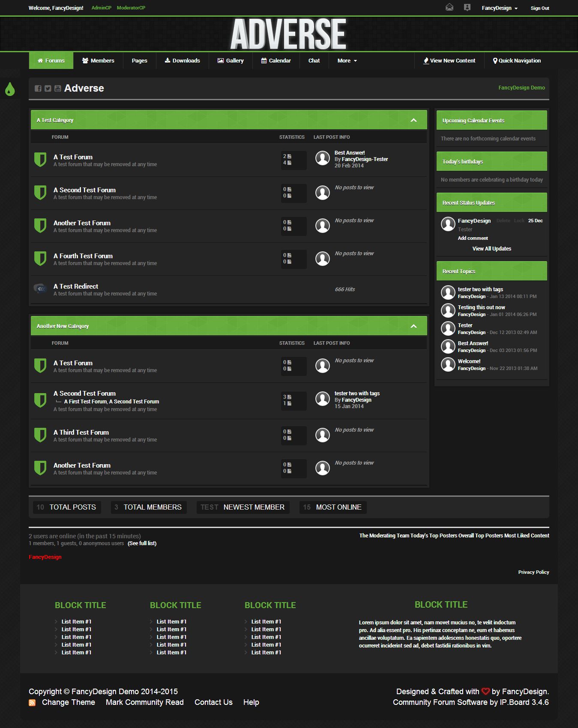The width and height of the screenshot is (578, 728).
Task: Open the notifications icon in top bar
Action: click(467, 7)
